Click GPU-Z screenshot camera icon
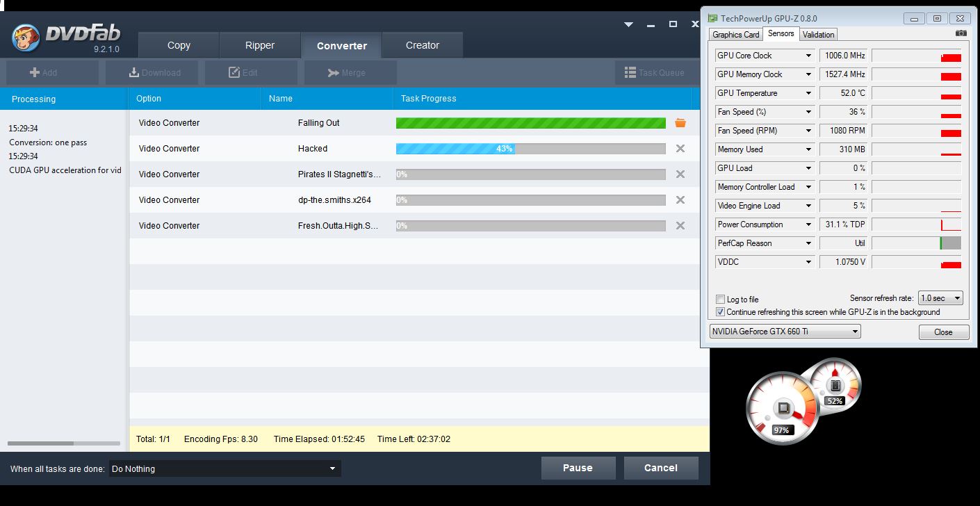 [x=961, y=33]
